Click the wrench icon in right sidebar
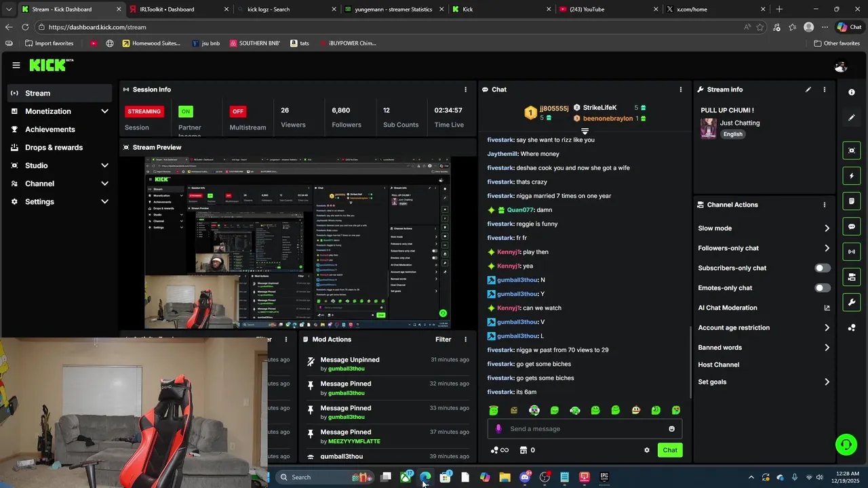Image resolution: width=868 pixels, height=488 pixels. click(852, 302)
